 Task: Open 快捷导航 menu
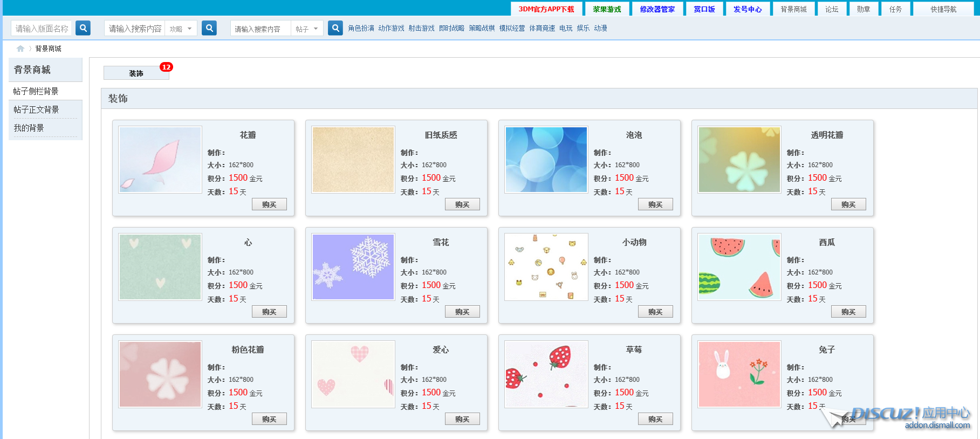coord(943,9)
